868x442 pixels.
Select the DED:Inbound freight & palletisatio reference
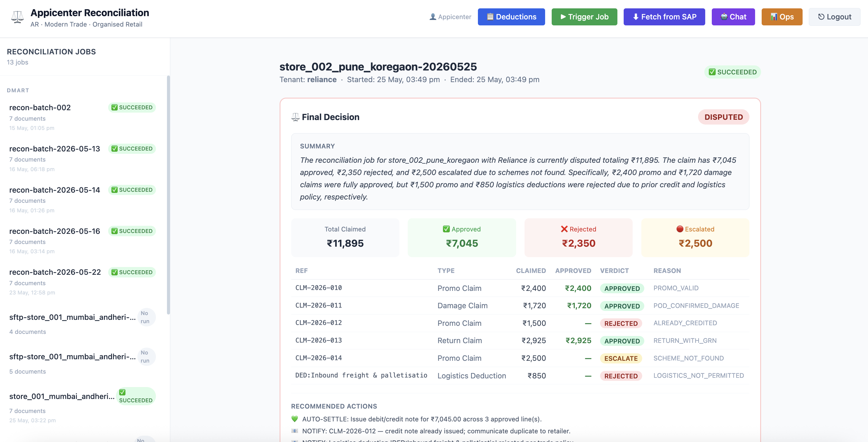tap(361, 375)
